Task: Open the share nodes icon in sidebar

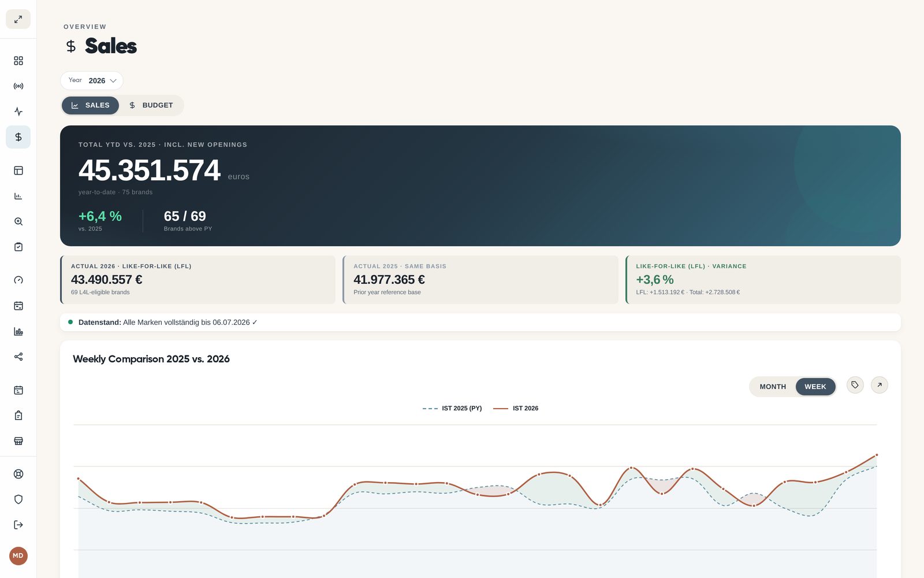Action: pos(18,357)
